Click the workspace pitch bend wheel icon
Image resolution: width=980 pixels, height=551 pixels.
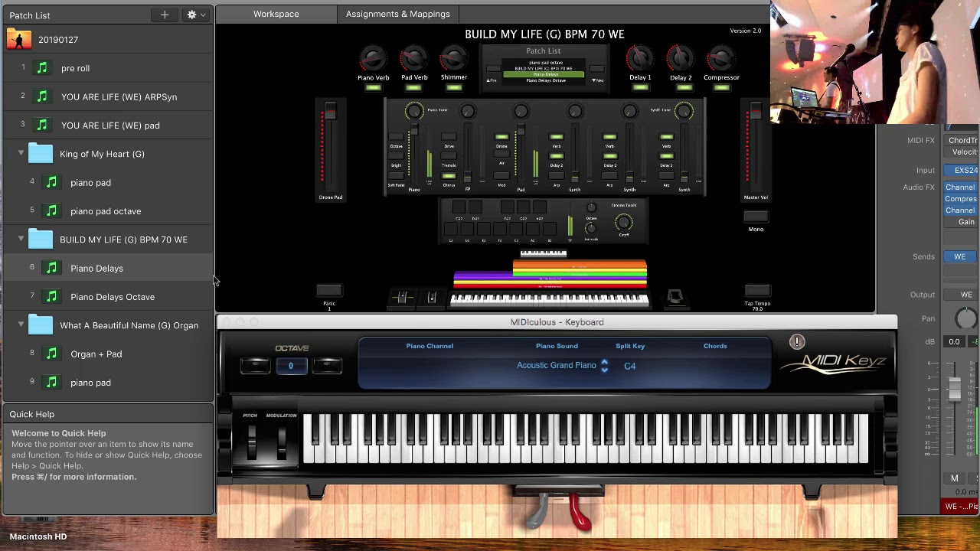click(x=403, y=298)
